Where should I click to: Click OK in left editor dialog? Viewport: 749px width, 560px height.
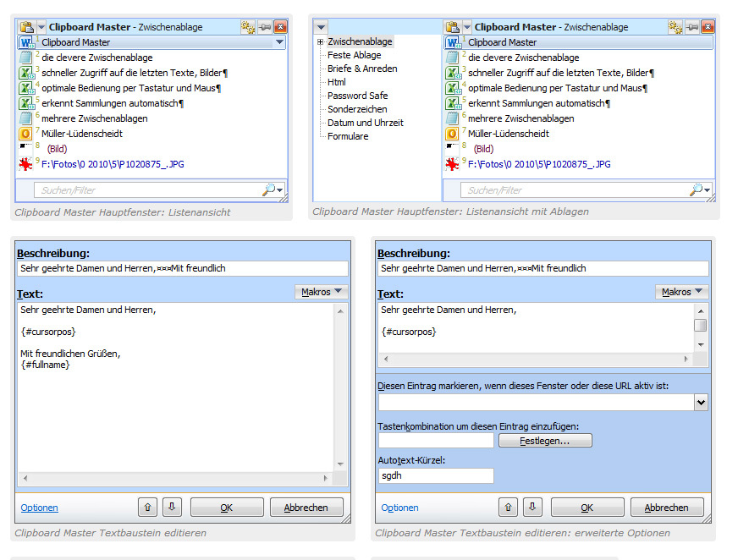coord(227,508)
